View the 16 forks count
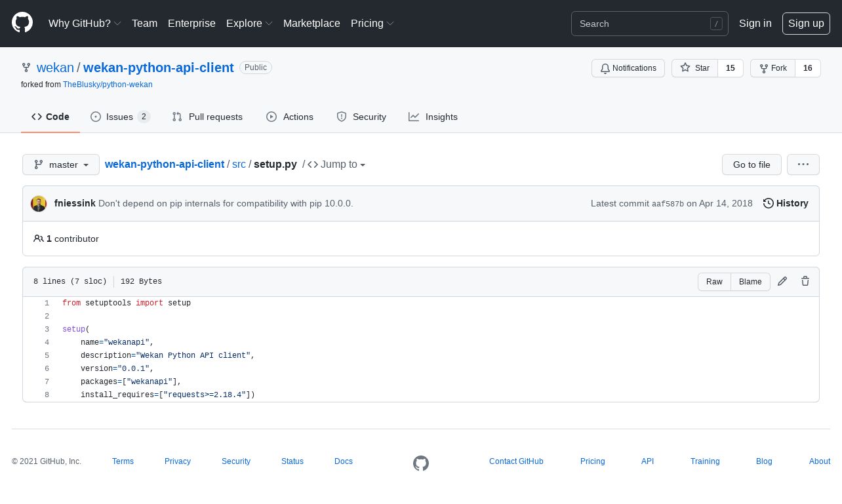This screenshot has width=842, height=504. pyautogui.click(x=808, y=68)
